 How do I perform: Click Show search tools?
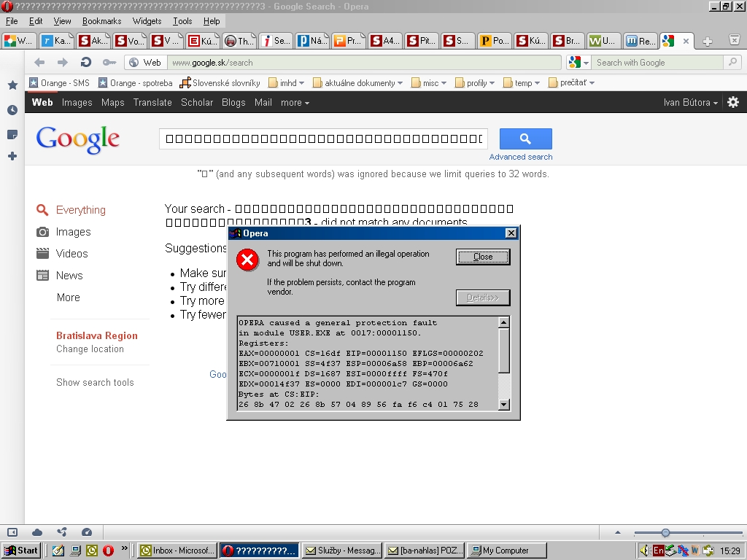click(95, 382)
